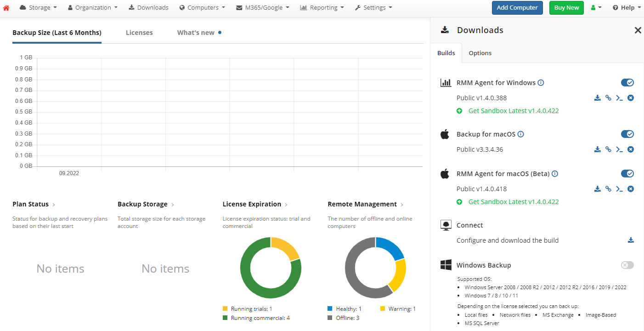This screenshot has height=331, width=644.
Task: Expand the Plan Status section
Action: click(34, 204)
